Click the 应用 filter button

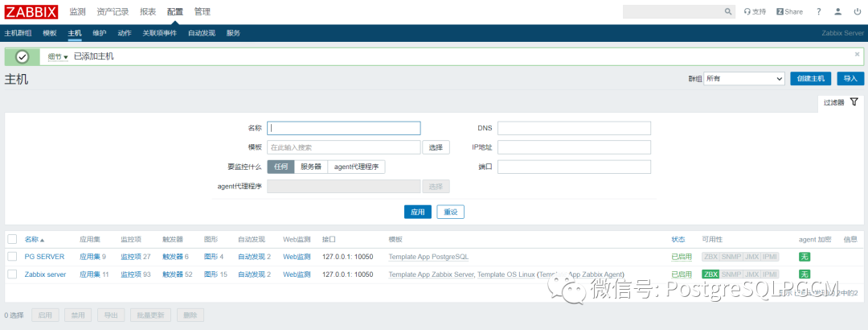(417, 212)
